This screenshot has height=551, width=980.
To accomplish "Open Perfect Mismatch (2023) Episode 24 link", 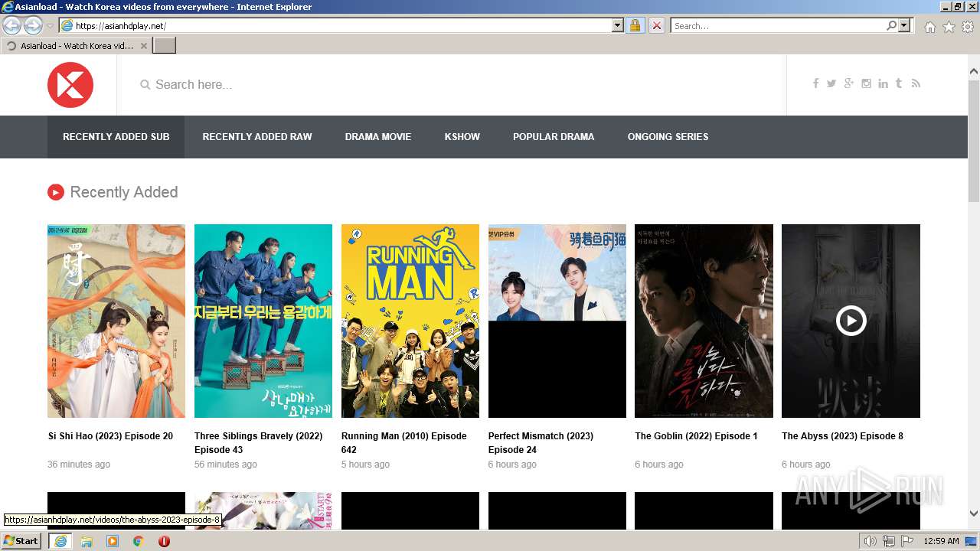I will (x=541, y=443).
